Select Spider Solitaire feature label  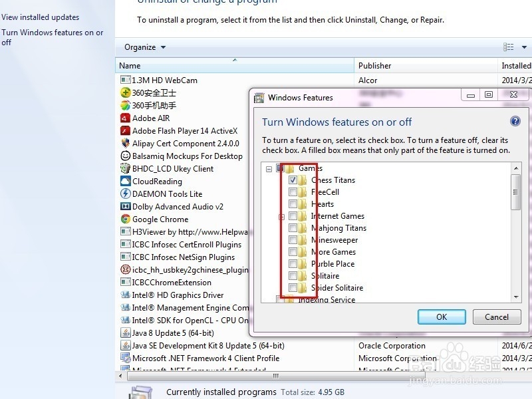tap(337, 288)
